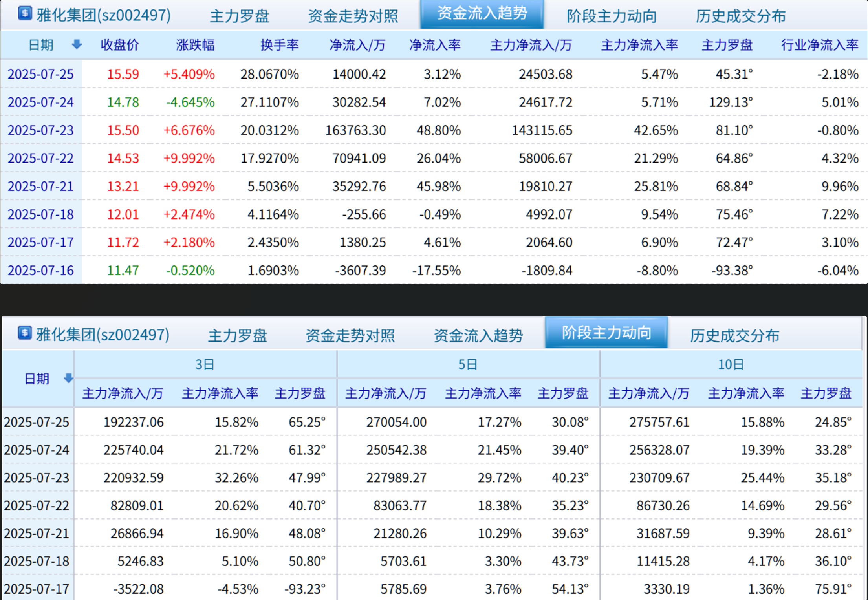Click date 2025-07-24 in lower table
868x600 pixels.
37,450
